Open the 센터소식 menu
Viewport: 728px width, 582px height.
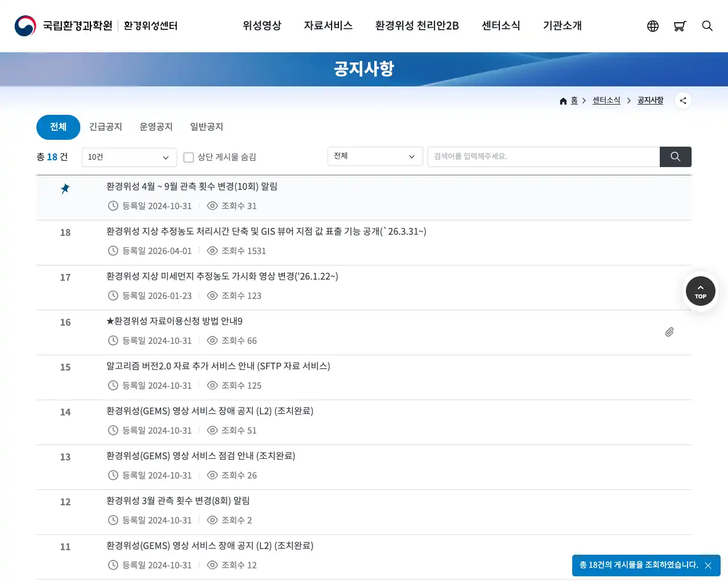coord(501,26)
